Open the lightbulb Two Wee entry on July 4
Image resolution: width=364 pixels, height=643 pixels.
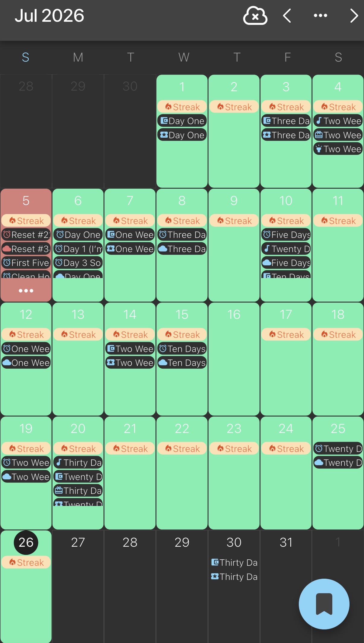[x=338, y=149]
